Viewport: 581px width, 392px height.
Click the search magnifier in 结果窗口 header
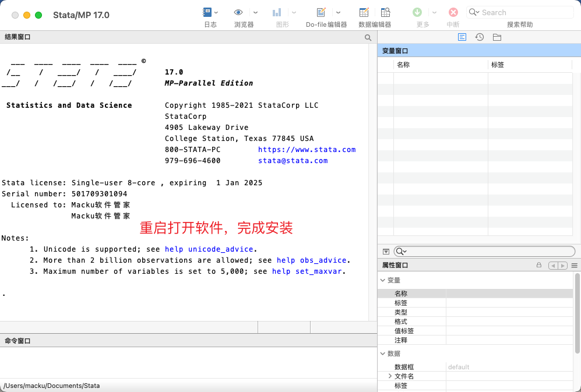pos(368,37)
